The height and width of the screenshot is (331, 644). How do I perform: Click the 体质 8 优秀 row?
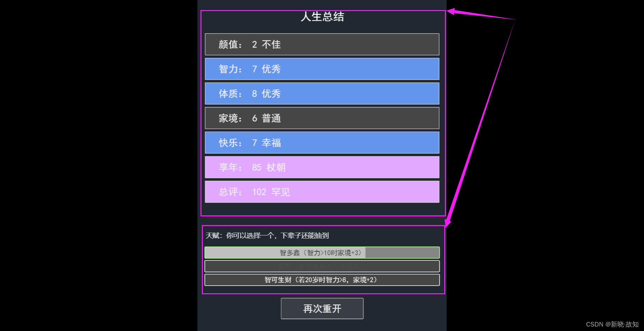(x=322, y=93)
